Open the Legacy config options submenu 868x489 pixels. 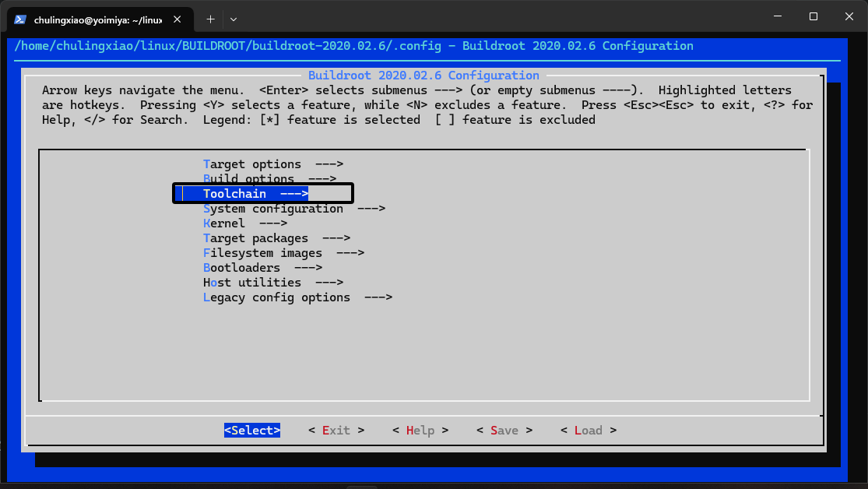click(x=298, y=297)
